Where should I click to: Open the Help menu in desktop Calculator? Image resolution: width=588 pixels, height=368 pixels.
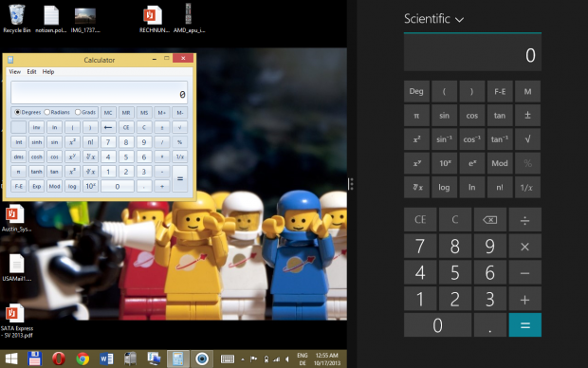tap(48, 72)
